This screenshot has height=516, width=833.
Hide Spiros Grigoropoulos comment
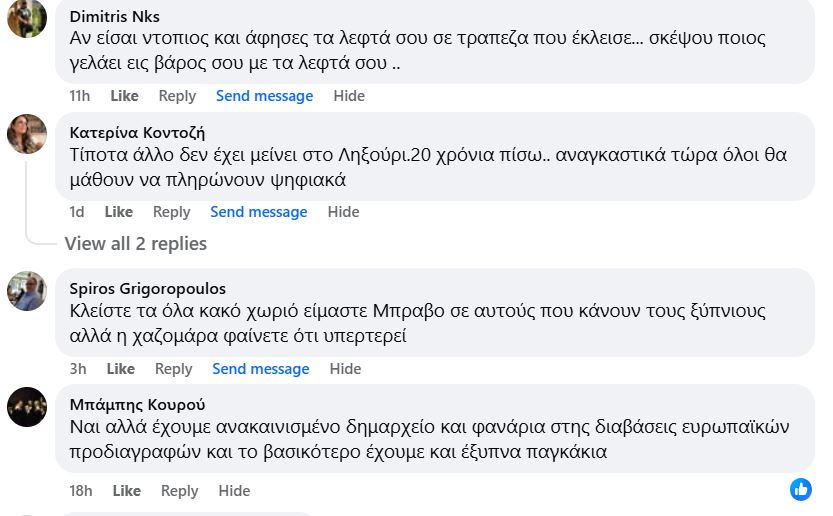[x=345, y=369]
